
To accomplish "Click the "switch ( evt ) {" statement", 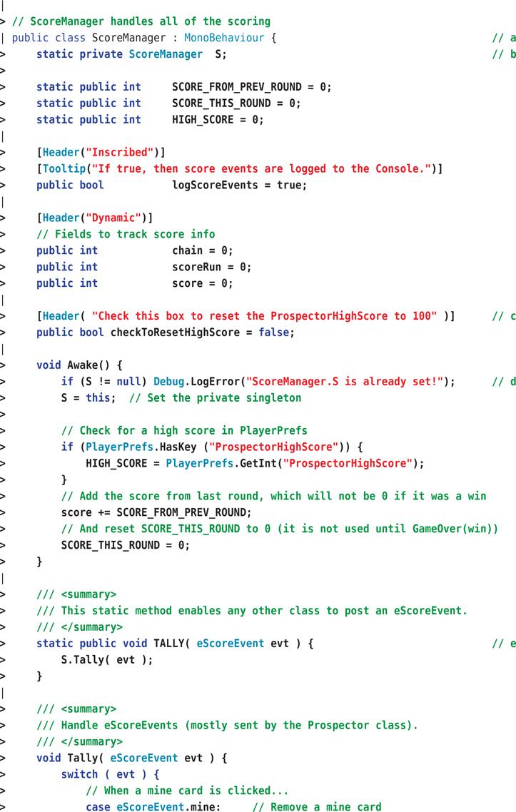I will [x=111, y=775].
